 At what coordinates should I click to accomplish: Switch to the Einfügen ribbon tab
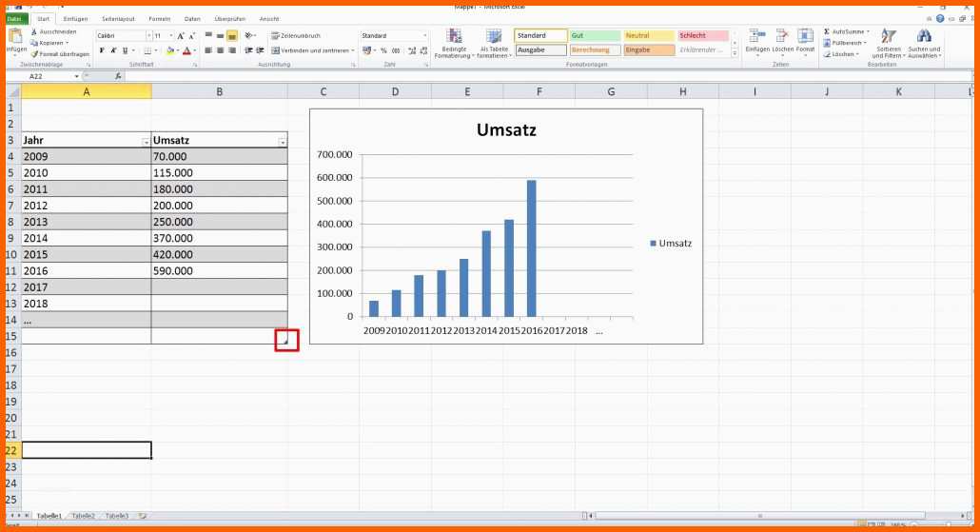75,19
